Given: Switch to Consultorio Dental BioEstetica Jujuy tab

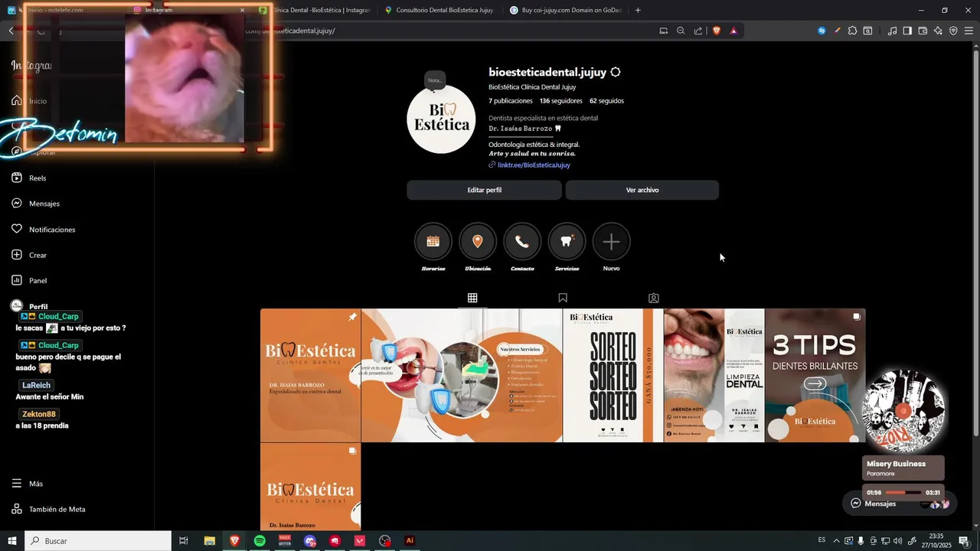Looking at the screenshot, I should pyautogui.click(x=440, y=10).
